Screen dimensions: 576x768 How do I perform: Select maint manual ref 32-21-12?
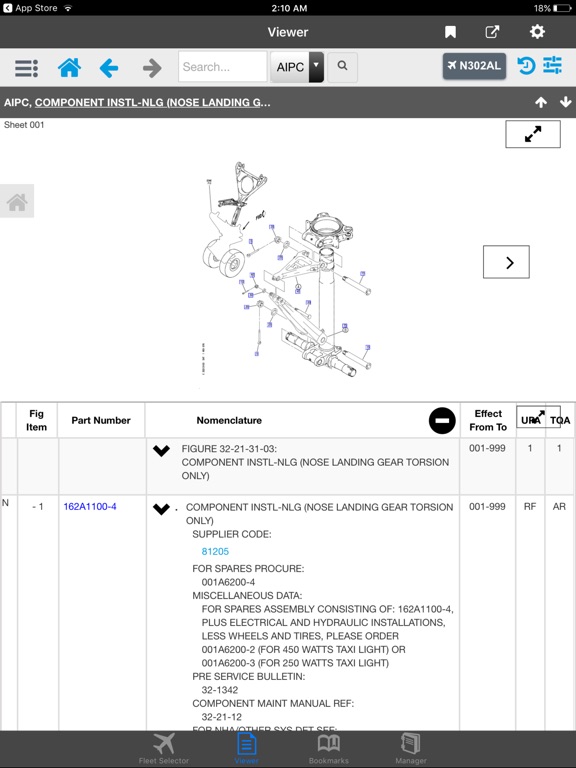pos(221,717)
